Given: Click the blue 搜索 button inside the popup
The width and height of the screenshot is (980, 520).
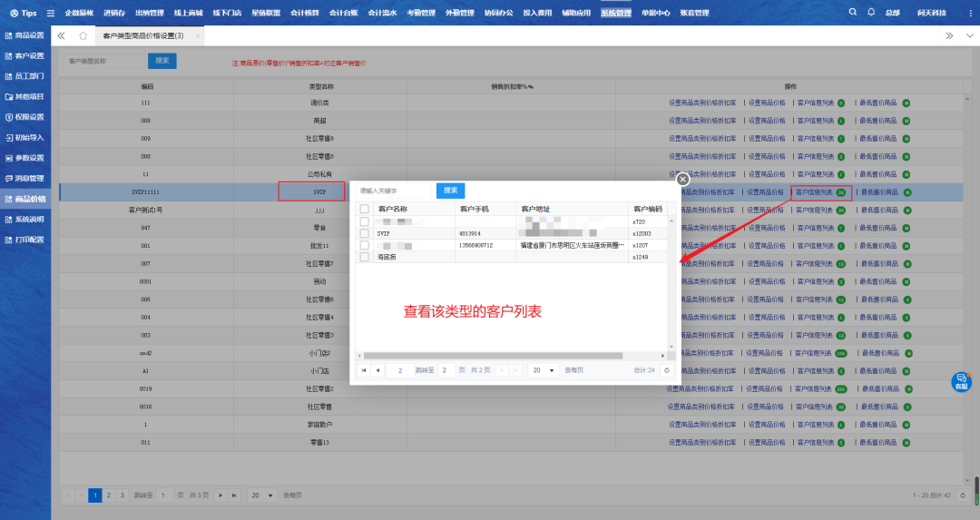Looking at the screenshot, I should pos(450,191).
